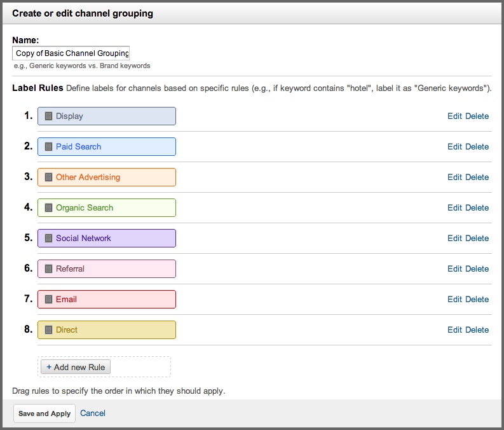
Task: Click the grip icon beside Paid Search
Action: [48, 147]
